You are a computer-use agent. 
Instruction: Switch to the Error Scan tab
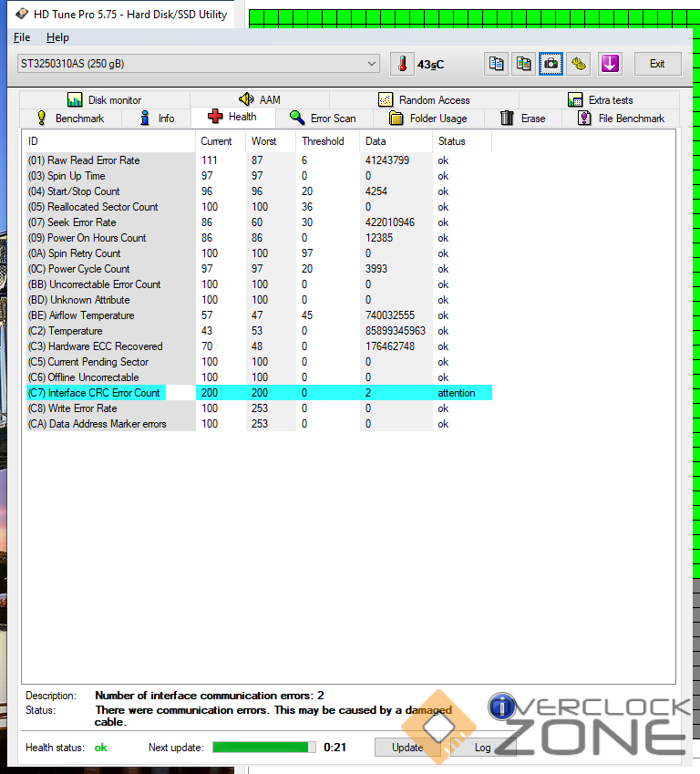(x=324, y=119)
